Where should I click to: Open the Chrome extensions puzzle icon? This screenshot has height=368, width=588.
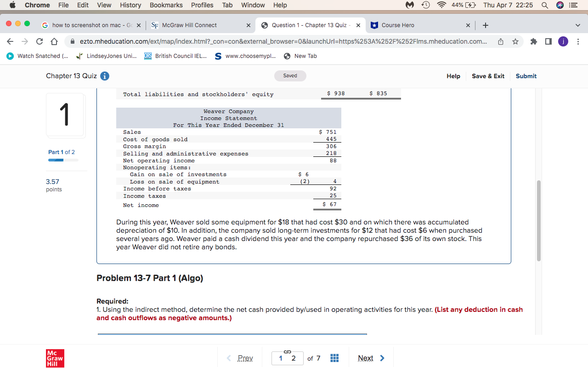(x=533, y=41)
